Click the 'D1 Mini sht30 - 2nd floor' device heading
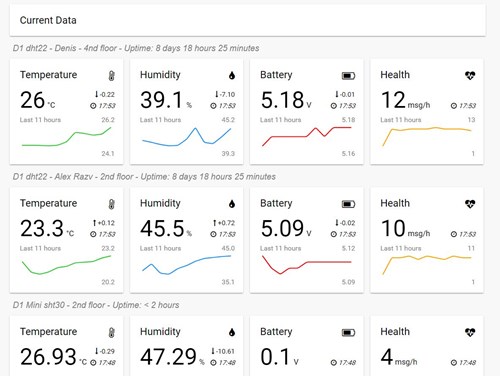The width and height of the screenshot is (500, 376). pos(59,305)
